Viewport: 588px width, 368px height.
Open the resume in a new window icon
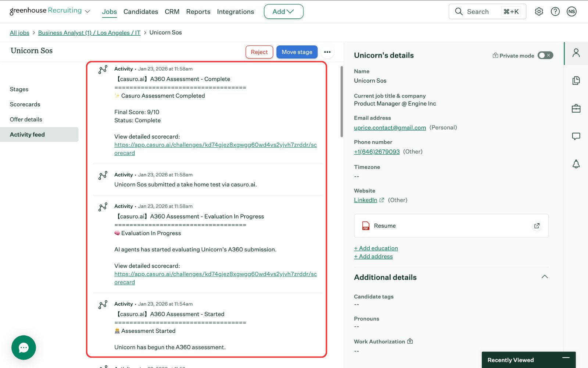537,226
